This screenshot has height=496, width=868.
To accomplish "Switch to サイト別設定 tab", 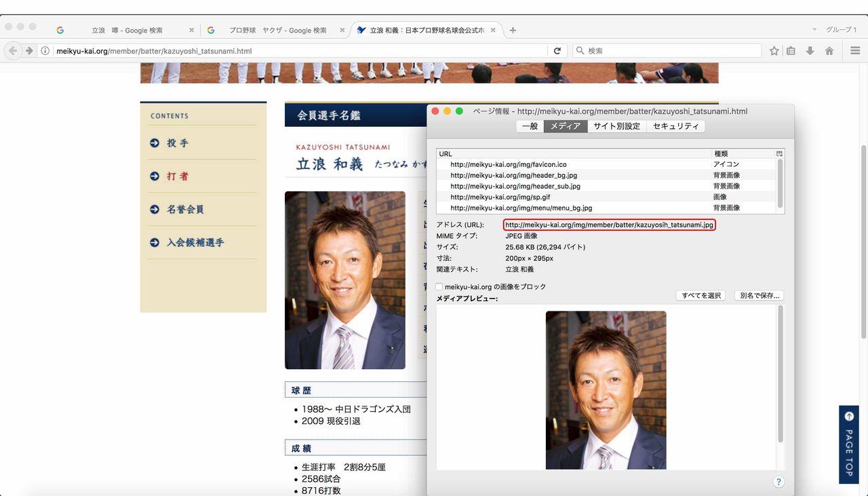I will pyautogui.click(x=616, y=126).
